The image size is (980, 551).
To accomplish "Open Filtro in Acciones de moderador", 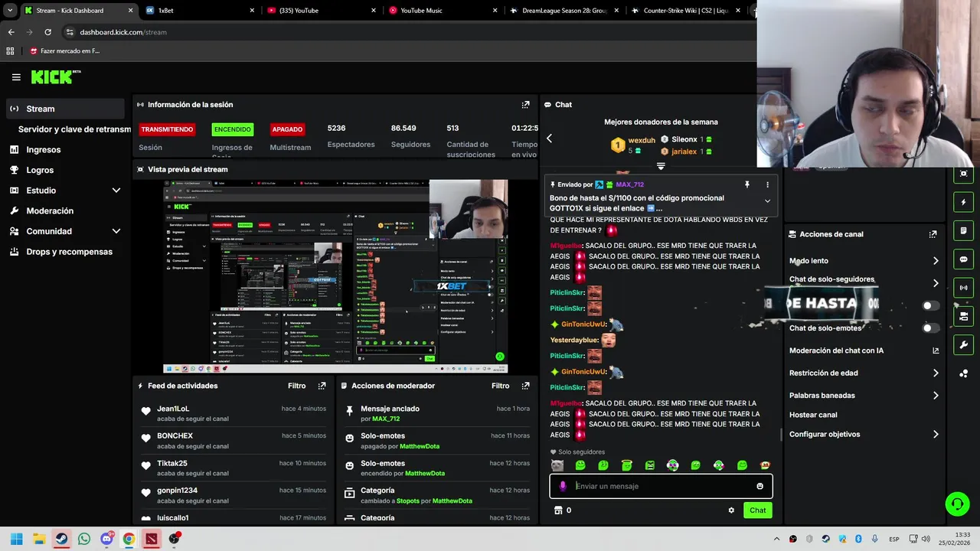I will click(x=500, y=386).
